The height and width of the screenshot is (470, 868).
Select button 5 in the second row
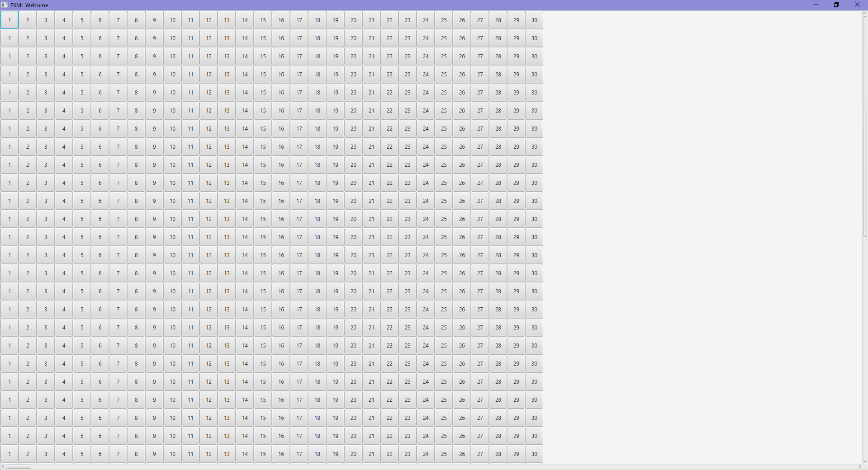82,38
